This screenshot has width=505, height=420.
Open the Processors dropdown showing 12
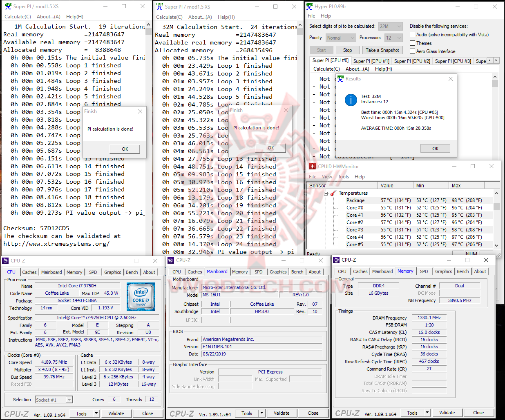pyautogui.click(x=394, y=38)
